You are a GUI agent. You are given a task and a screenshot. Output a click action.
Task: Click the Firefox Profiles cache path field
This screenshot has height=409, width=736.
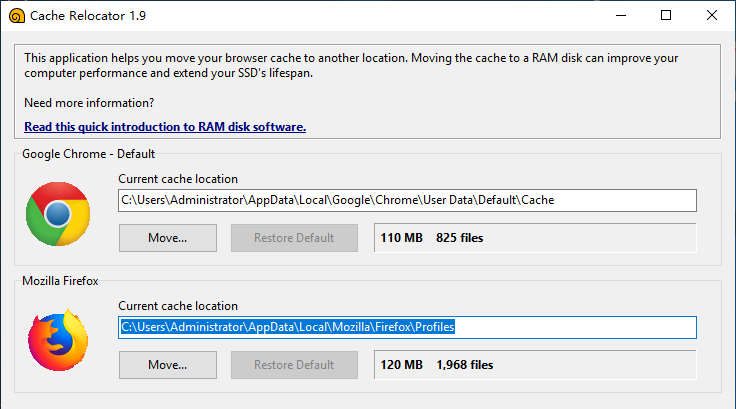407,327
